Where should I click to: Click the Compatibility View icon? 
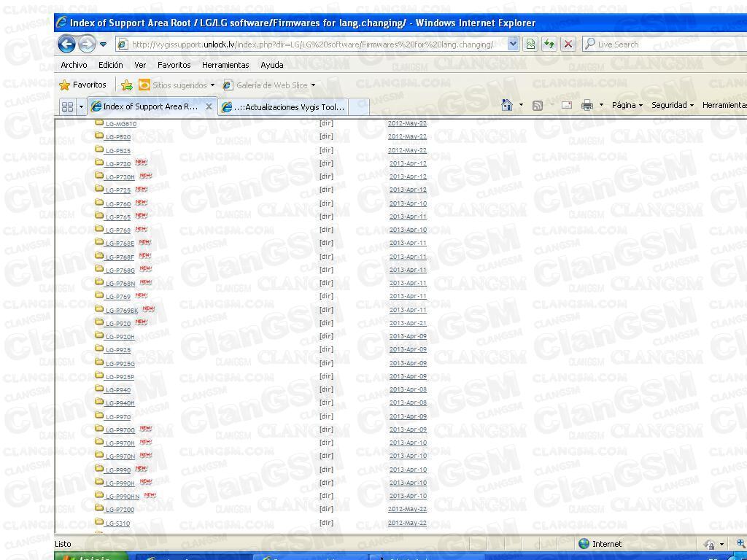(530, 44)
